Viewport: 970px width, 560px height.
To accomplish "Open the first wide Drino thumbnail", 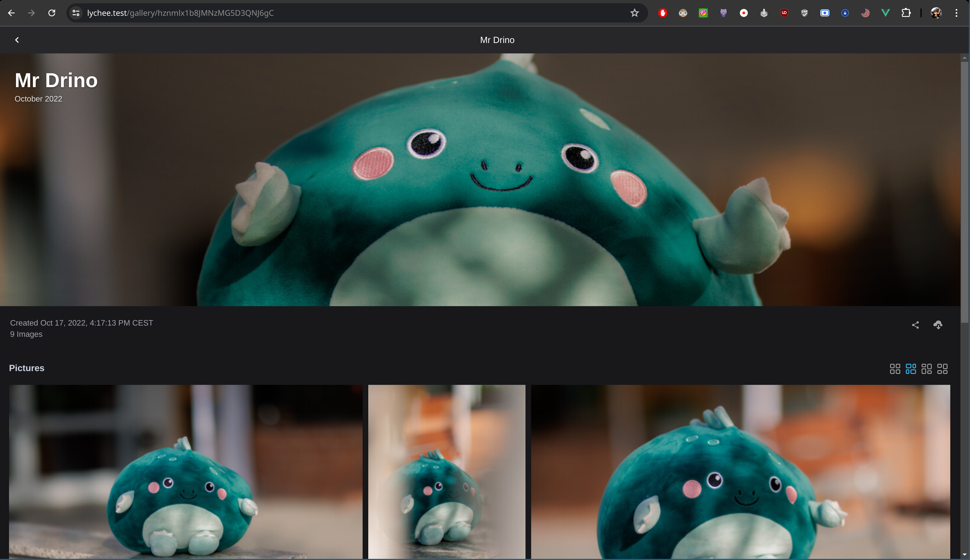I will pyautogui.click(x=186, y=472).
